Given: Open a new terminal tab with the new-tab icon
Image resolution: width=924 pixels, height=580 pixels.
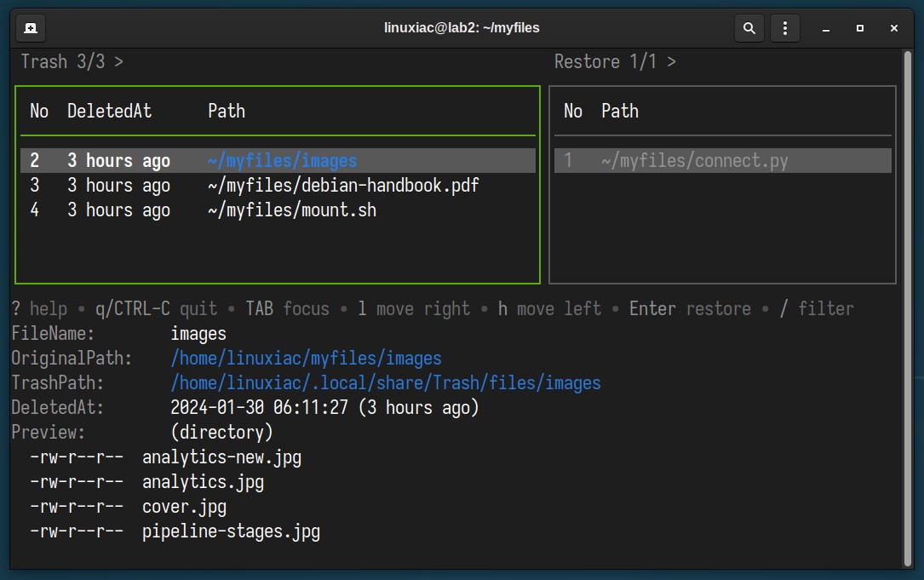Looking at the screenshot, I should 31,28.
